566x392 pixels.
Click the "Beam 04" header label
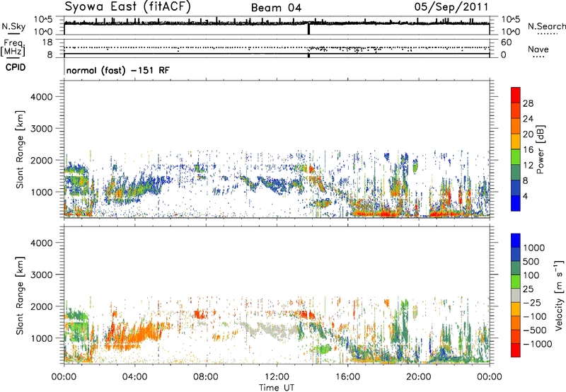[276, 8]
